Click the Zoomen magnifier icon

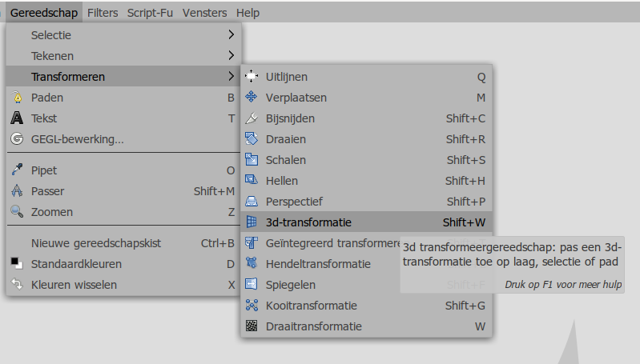[x=17, y=211]
